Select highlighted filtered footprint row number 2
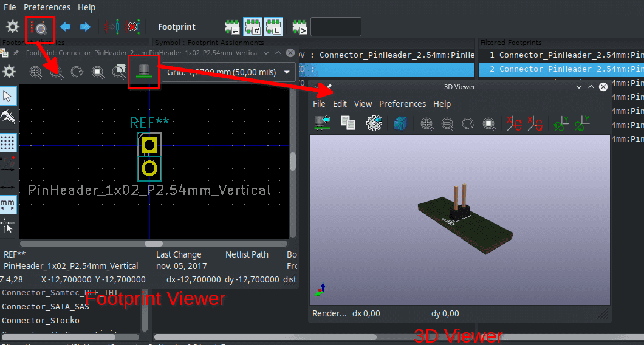Viewport: 644px width, 345px height. pyautogui.click(x=561, y=69)
